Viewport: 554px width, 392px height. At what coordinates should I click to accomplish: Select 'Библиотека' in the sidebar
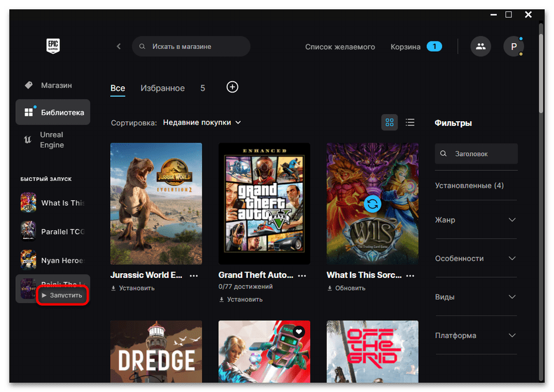tap(52, 112)
